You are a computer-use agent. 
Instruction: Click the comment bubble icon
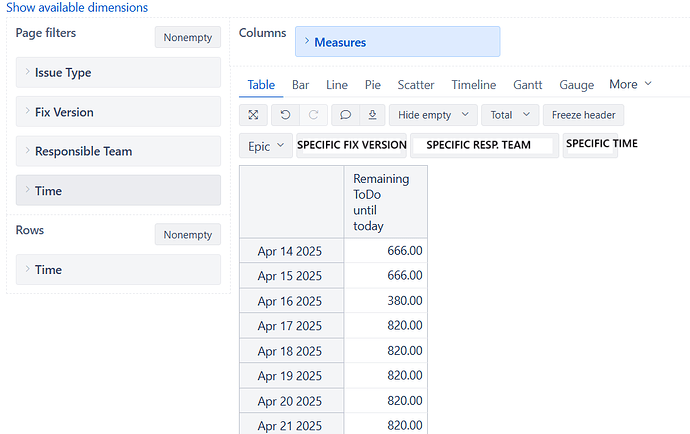pos(345,115)
